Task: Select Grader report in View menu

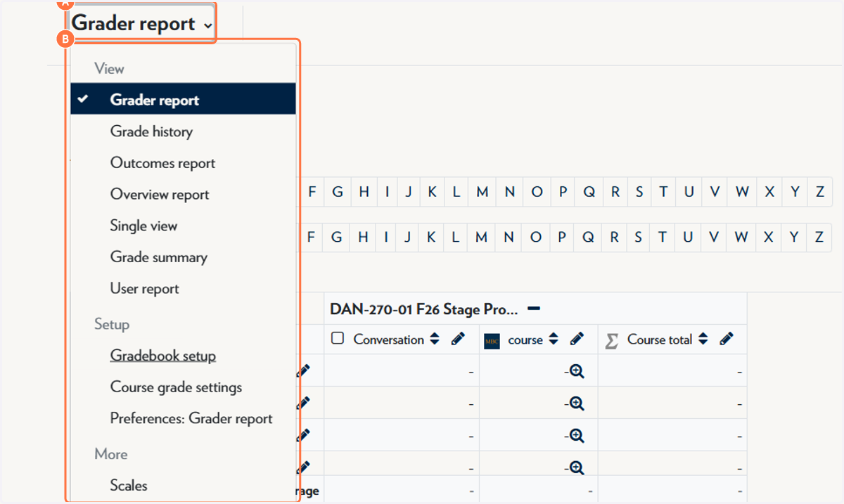Action: (183, 100)
